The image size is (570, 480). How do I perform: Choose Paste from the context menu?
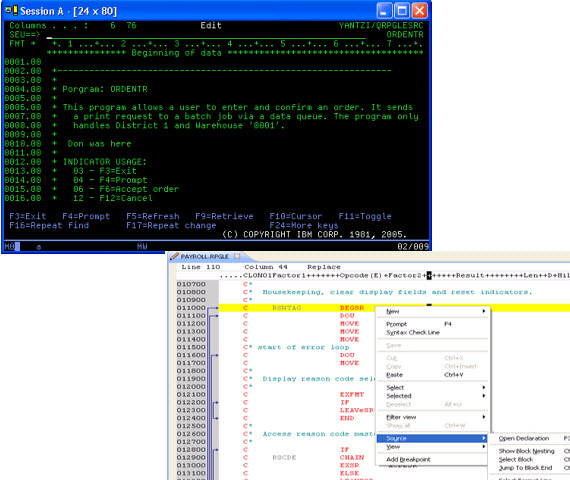(433, 375)
